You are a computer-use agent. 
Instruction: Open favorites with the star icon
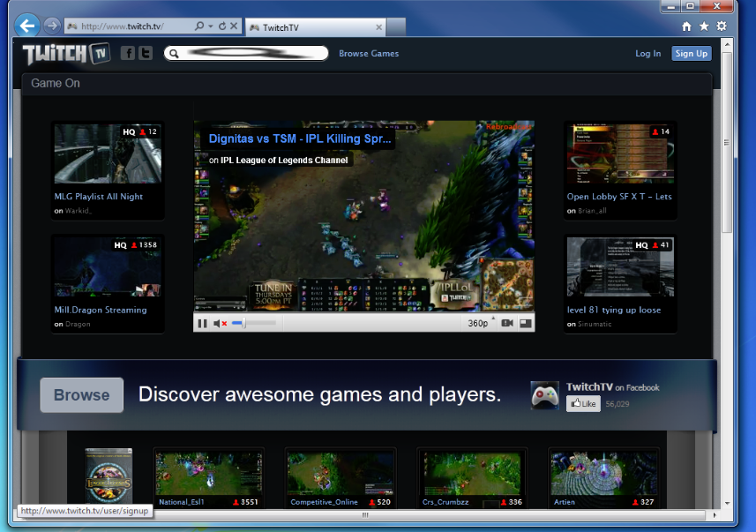coord(704,26)
